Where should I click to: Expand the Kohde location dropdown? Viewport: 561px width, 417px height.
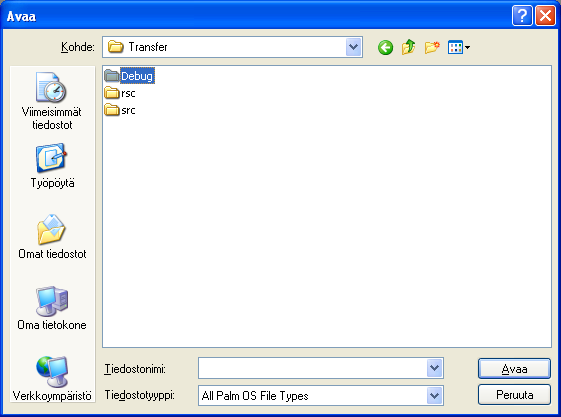[353, 47]
